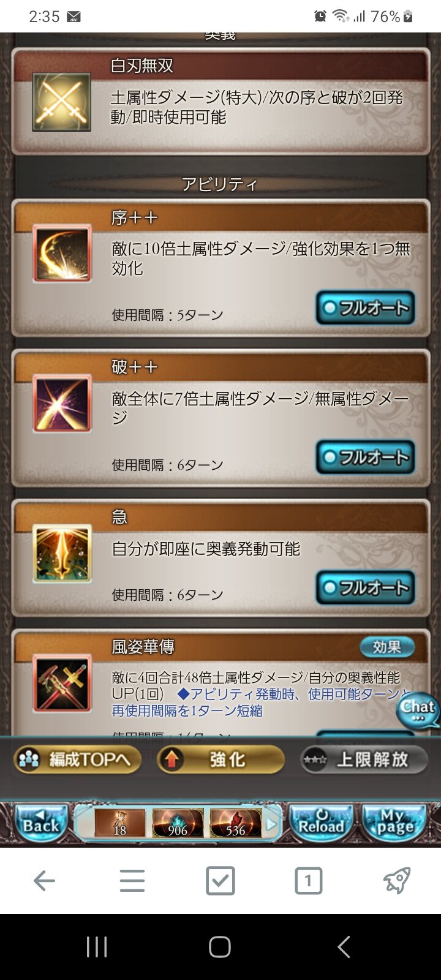Screen dimensions: 441x980
Task: Tap the browser rocket icon
Action: tap(396, 881)
